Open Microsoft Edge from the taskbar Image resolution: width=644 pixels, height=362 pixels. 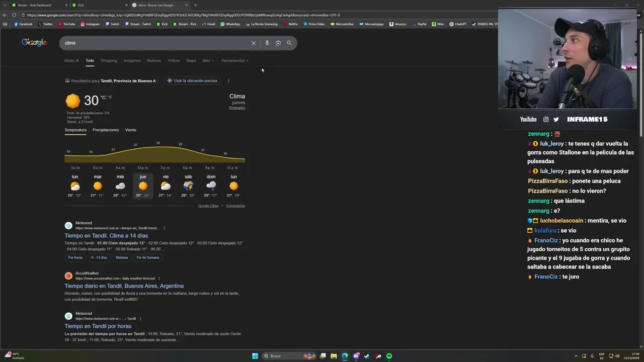345,356
